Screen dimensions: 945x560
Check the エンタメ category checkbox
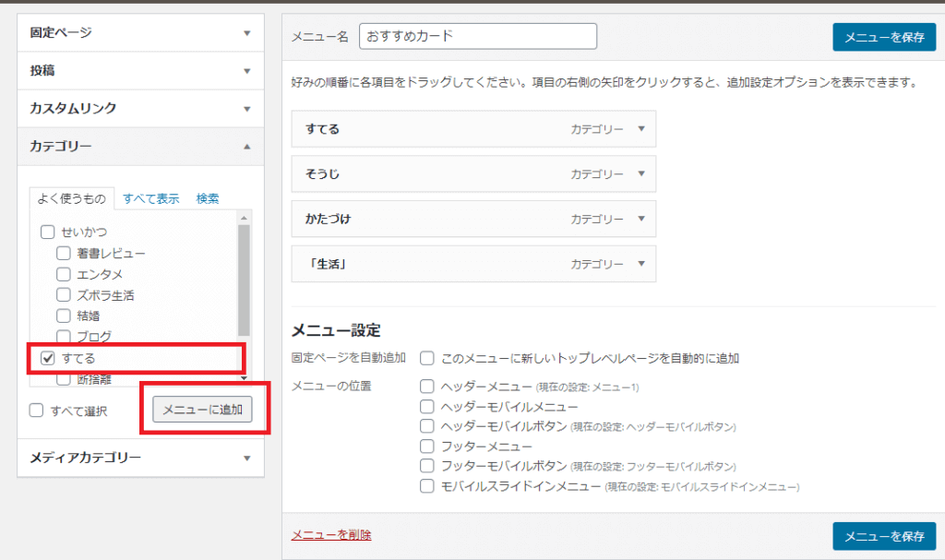point(63,274)
